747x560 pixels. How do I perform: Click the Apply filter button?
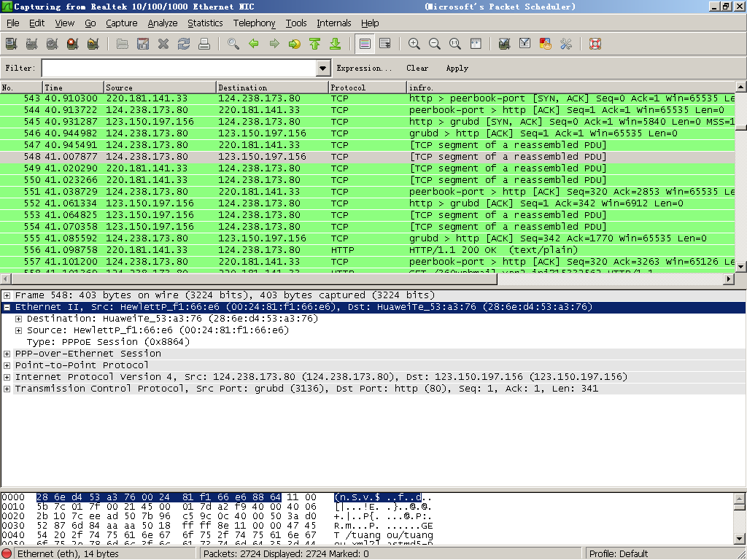click(457, 68)
